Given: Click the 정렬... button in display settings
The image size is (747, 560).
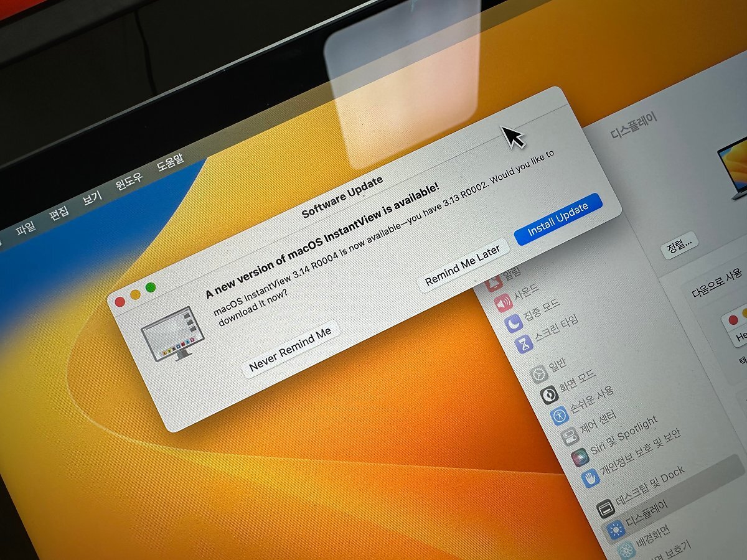Looking at the screenshot, I should (679, 245).
